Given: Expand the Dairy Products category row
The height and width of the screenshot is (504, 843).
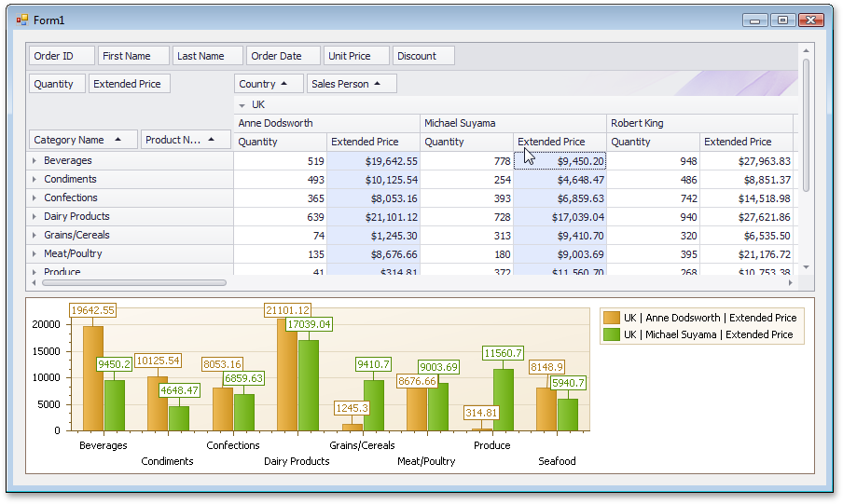Looking at the screenshot, I should coord(35,216).
